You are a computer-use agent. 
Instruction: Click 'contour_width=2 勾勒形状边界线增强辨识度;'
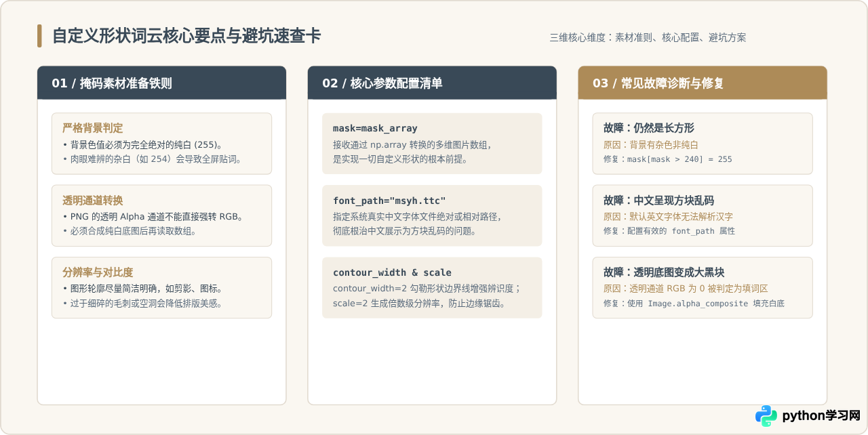[427, 289]
